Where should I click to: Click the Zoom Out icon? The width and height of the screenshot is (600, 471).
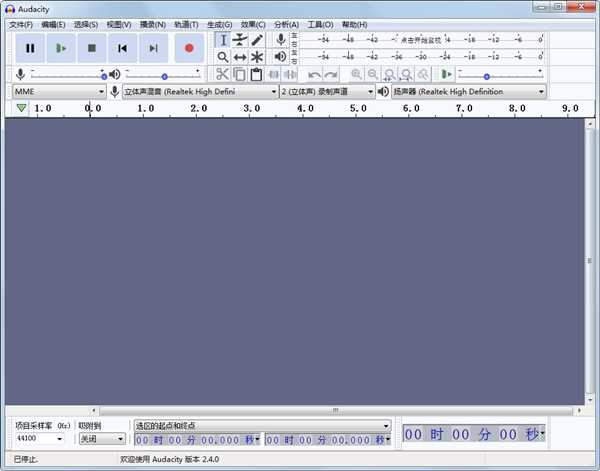coord(373,74)
